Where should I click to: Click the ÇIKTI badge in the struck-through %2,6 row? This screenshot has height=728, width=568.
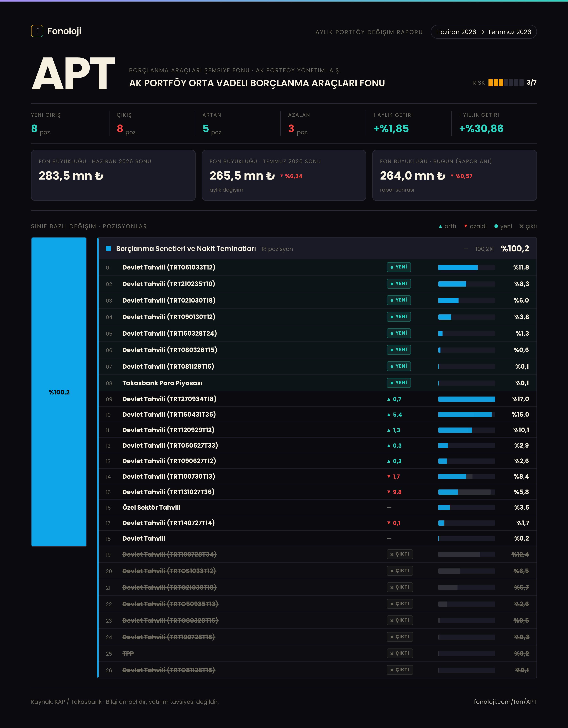coord(400,604)
